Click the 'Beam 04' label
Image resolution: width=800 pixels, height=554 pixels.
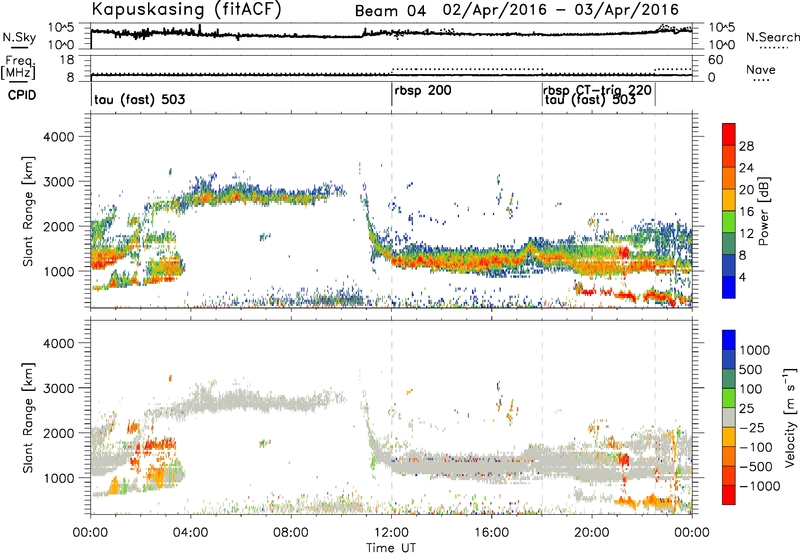390,10
